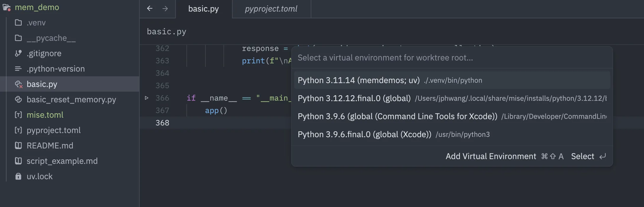Click the text file icon beside .python-version
The height and width of the screenshot is (207, 644).
(18, 69)
